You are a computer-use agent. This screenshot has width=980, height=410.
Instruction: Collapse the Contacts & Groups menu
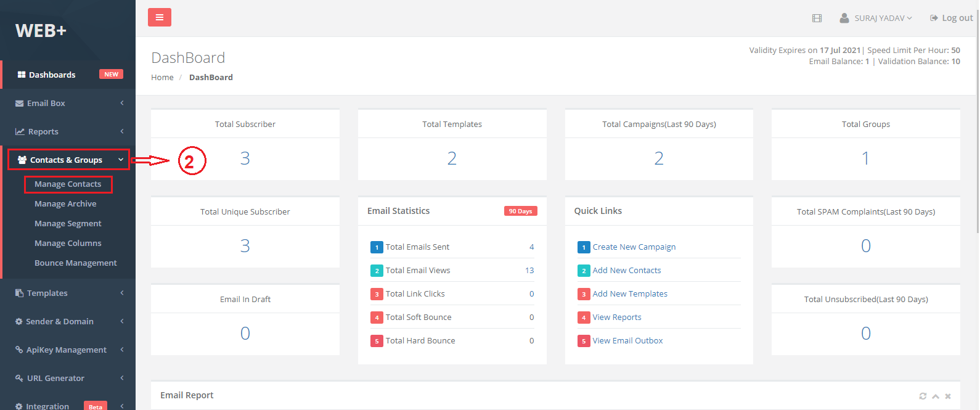click(x=121, y=160)
